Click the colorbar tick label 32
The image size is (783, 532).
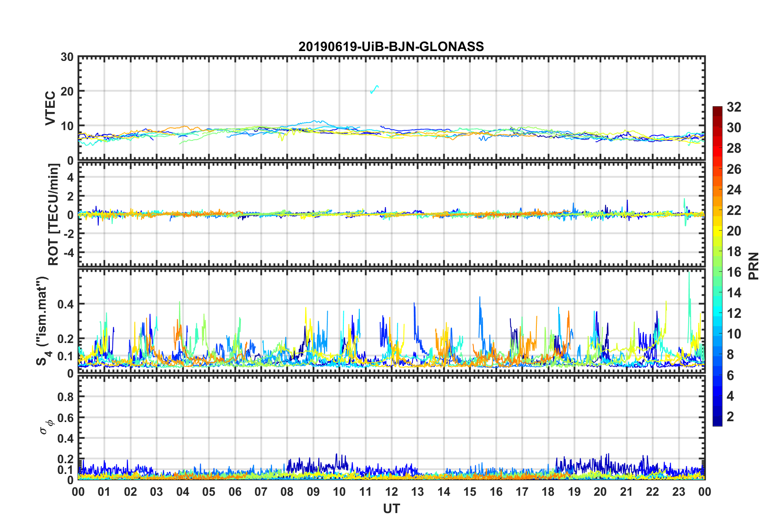(x=734, y=107)
